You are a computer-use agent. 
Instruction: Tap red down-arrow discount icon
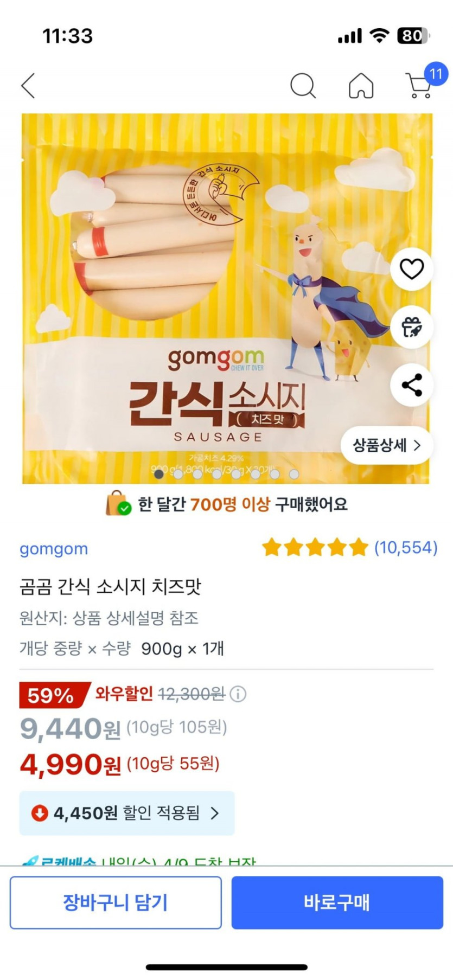pos(39,813)
